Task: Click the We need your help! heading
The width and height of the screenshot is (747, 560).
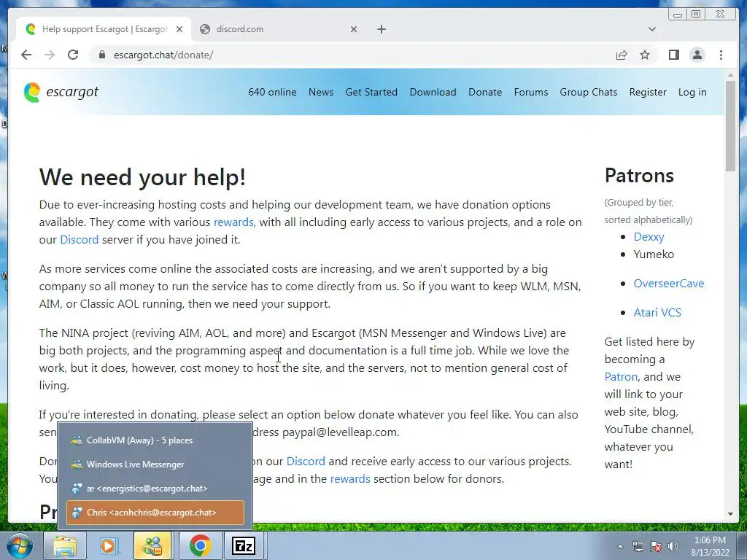Action: (x=142, y=177)
